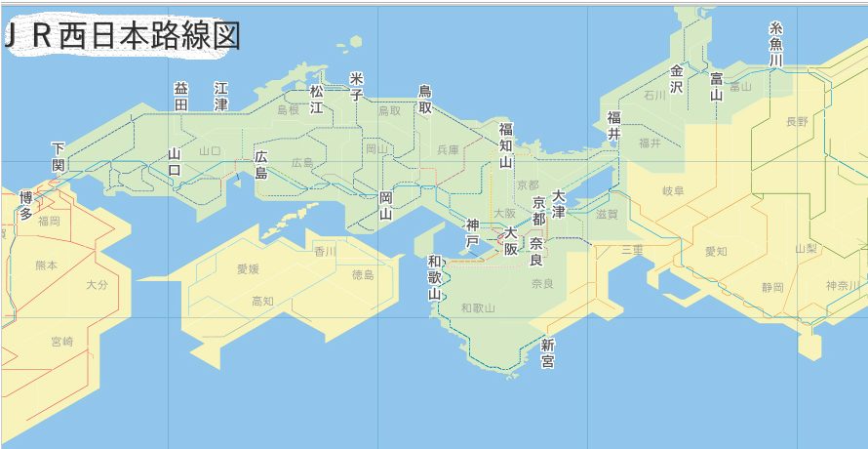Select the 益田 station label
Image resolution: width=868 pixels, height=449 pixels.
pyautogui.click(x=181, y=97)
